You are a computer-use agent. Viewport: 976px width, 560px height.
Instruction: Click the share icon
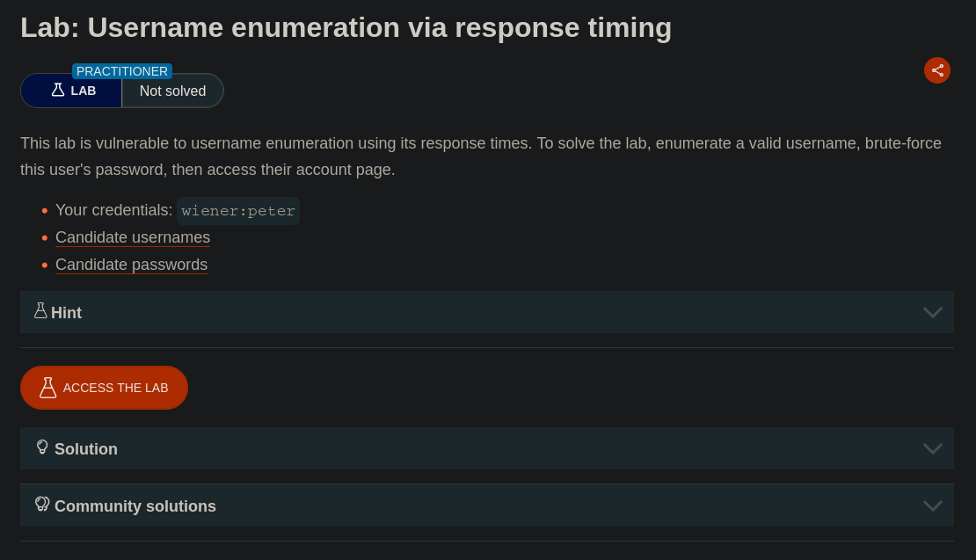pyautogui.click(x=937, y=70)
